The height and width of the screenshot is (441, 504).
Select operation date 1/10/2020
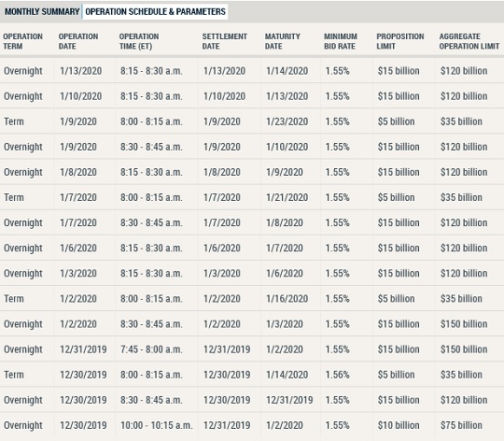click(81, 96)
